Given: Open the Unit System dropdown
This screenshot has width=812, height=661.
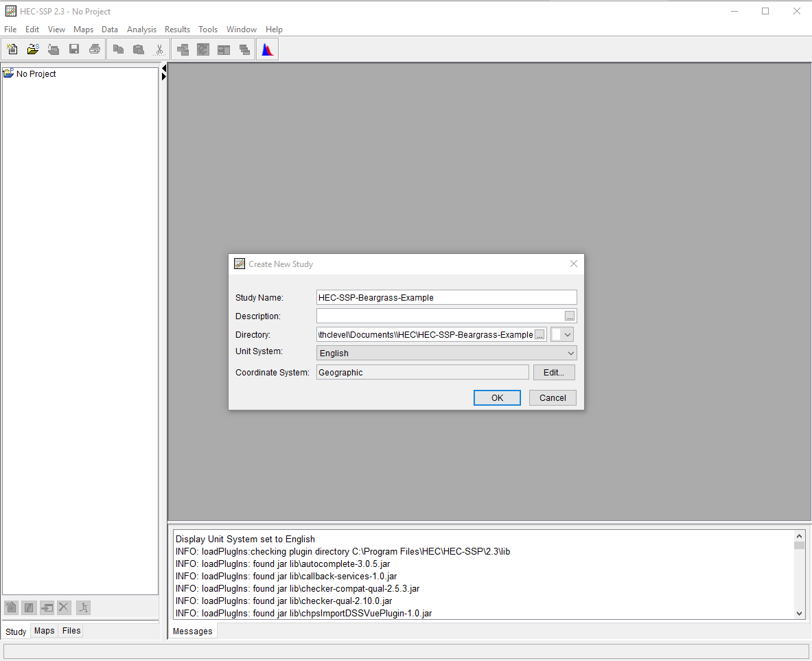Looking at the screenshot, I should pyautogui.click(x=446, y=353).
